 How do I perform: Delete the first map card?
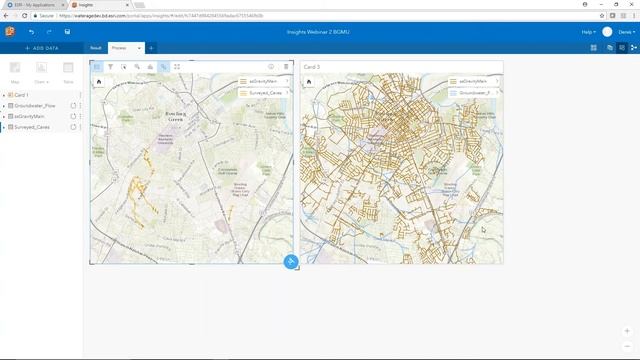coord(286,67)
